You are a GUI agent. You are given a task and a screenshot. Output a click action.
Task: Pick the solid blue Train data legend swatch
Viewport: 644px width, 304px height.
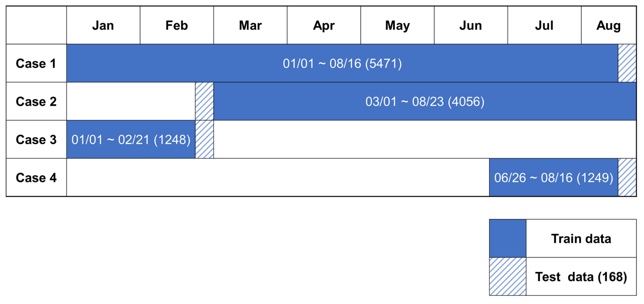(x=508, y=238)
